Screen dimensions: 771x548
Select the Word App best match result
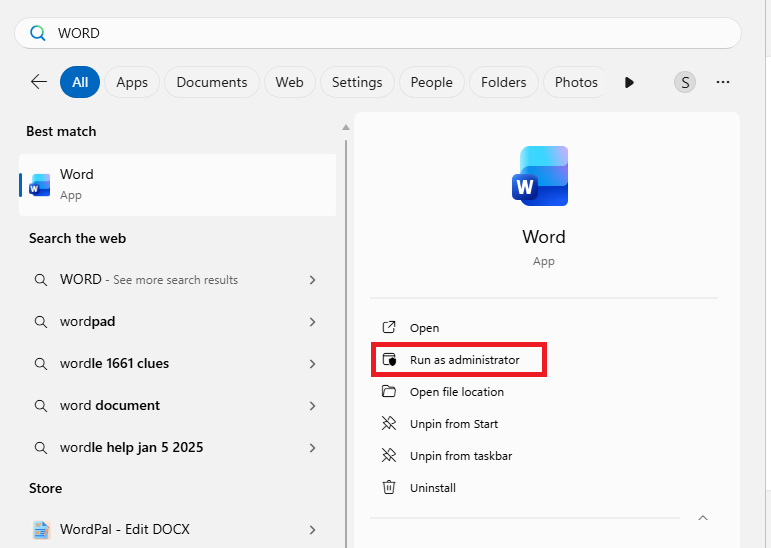coord(178,185)
